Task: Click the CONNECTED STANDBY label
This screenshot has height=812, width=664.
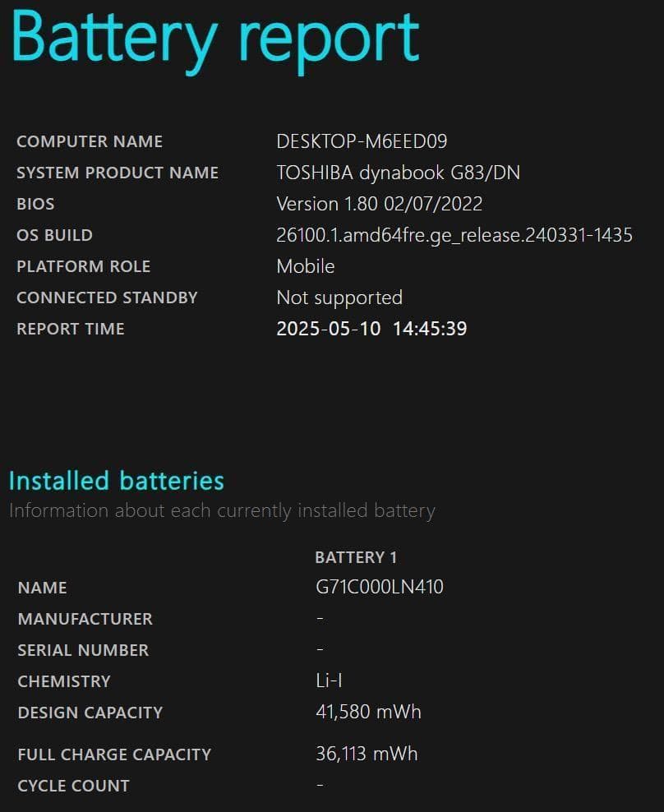Action: [107, 298]
